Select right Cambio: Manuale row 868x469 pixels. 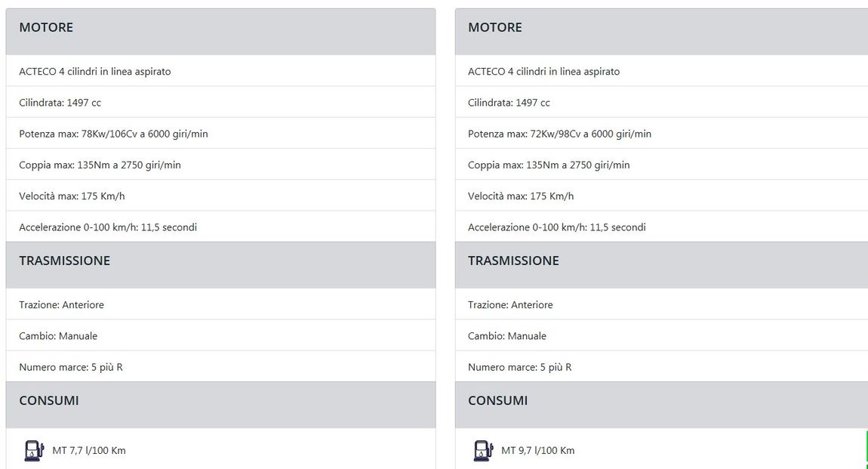pyautogui.click(x=661, y=335)
